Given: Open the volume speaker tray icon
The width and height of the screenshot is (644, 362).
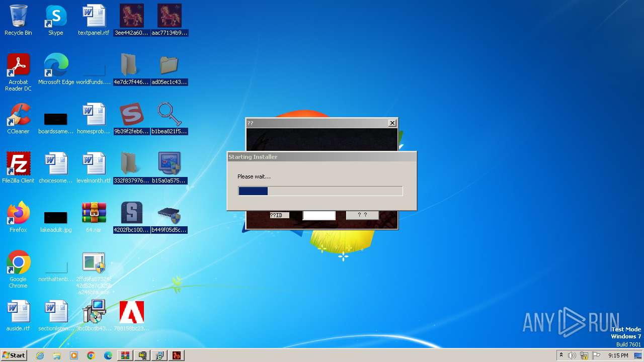Looking at the screenshot, I should 572,355.
